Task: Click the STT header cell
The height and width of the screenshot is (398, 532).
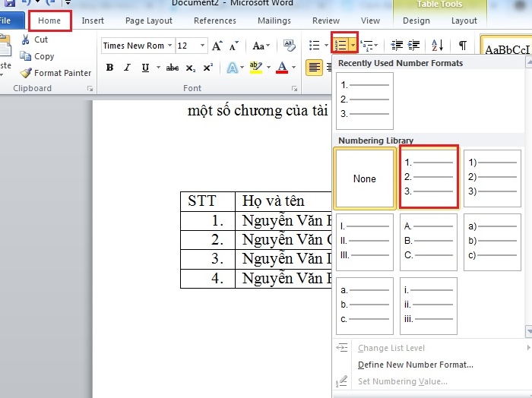Action: [207, 201]
